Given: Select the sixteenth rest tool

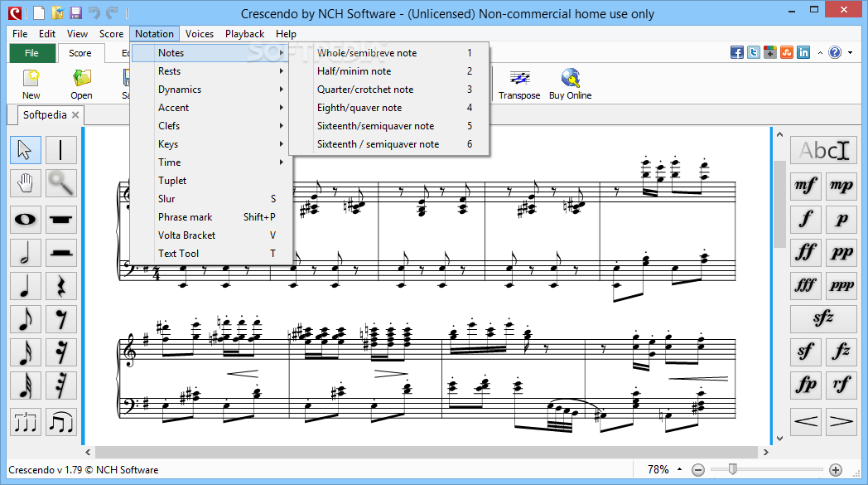Looking at the screenshot, I should (x=61, y=352).
